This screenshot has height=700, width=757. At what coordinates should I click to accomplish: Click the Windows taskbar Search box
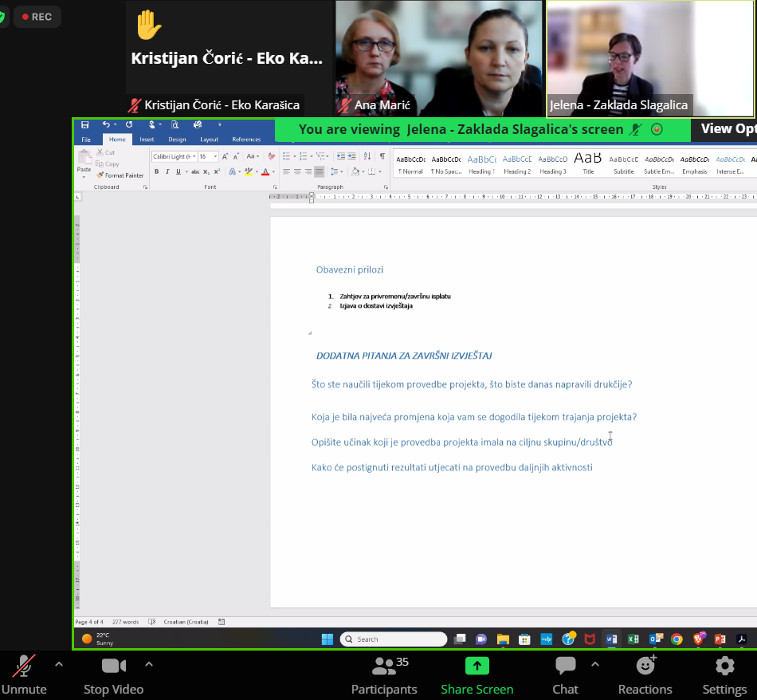393,639
